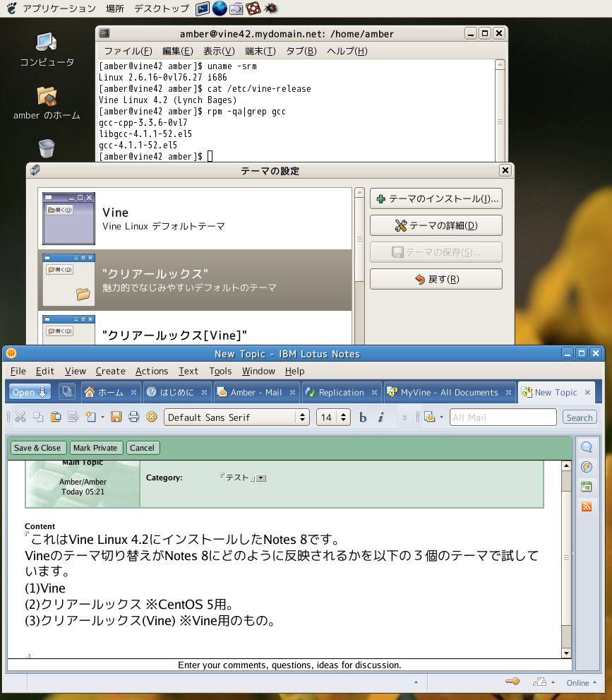
Task: Click the Copy icon in Notes toolbar
Action: point(38,417)
